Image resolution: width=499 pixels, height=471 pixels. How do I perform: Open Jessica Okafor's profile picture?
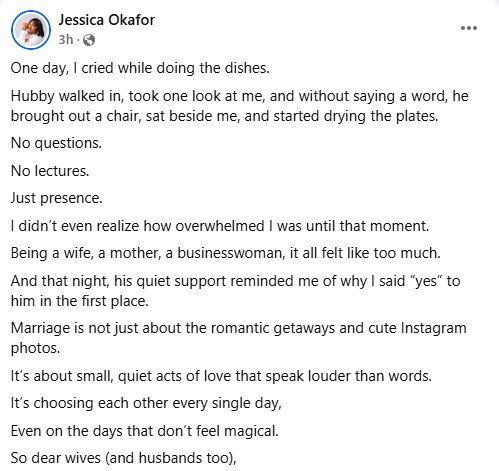point(31,30)
